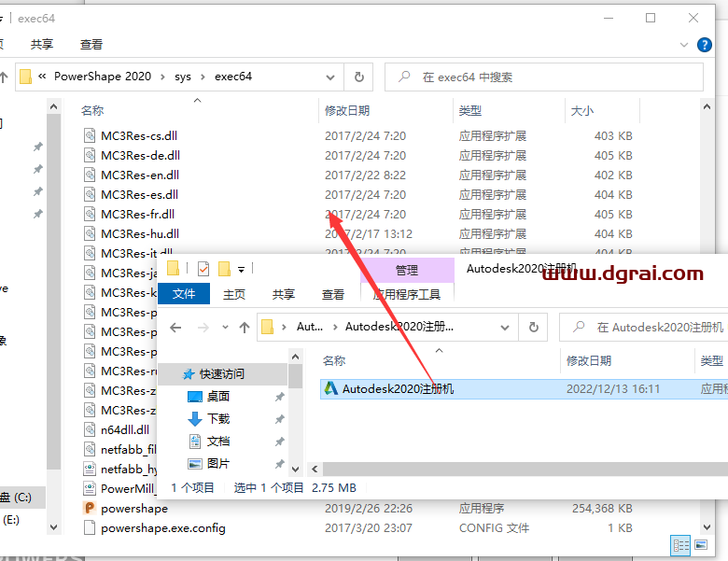Select file powershape.exe.config

tap(163, 528)
